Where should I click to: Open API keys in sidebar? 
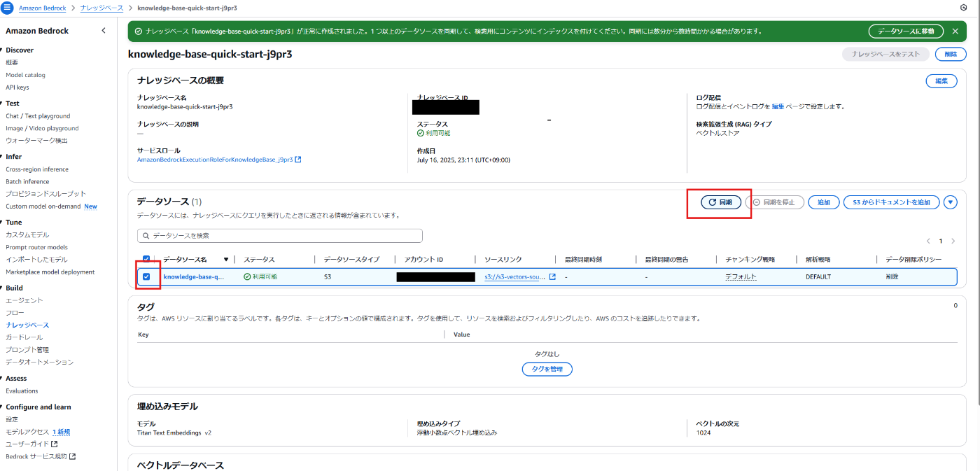pos(17,87)
